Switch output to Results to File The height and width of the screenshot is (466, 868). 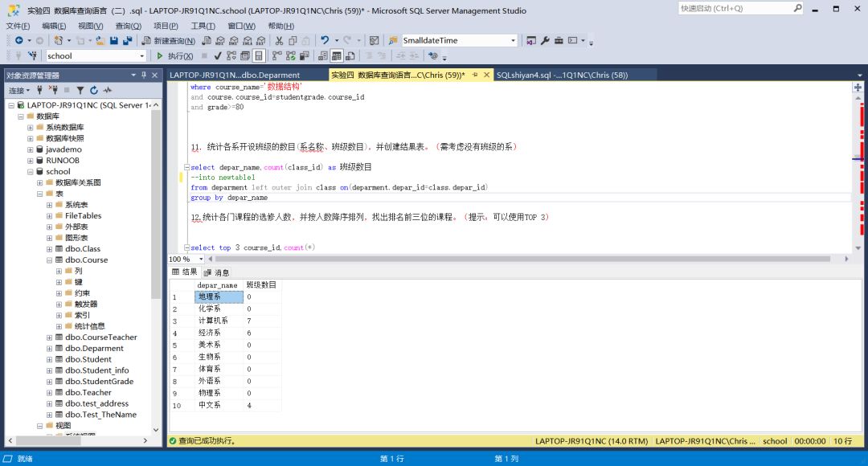pyautogui.click(x=350, y=56)
